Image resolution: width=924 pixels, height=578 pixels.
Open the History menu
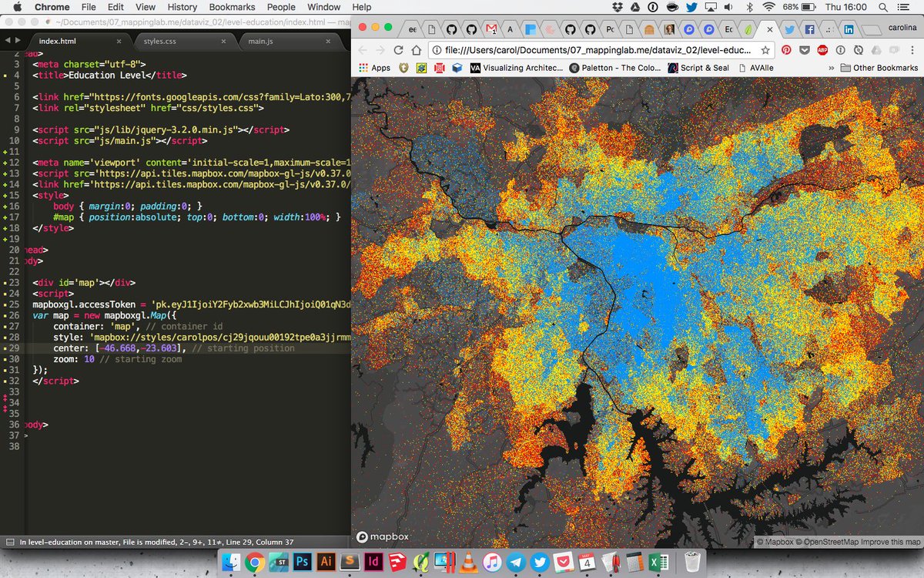click(x=182, y=7)
